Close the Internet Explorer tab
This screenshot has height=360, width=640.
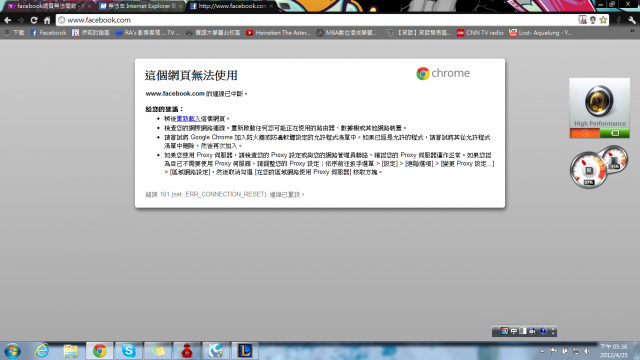click(180, 6)
